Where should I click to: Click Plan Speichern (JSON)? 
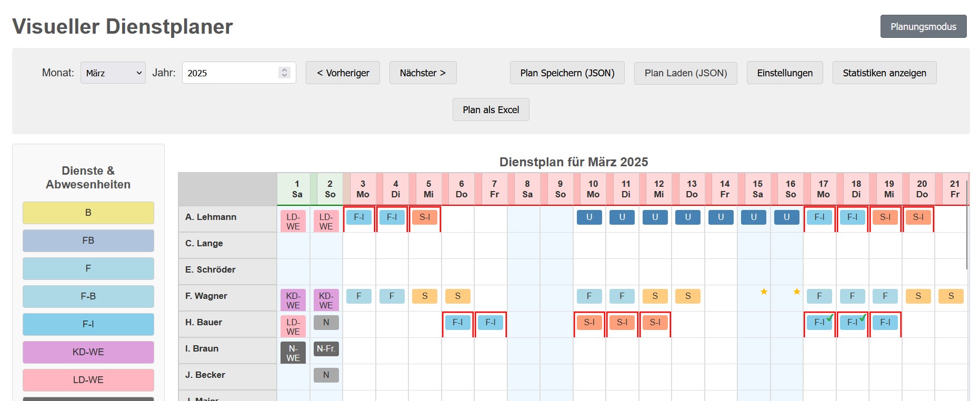[x=567, y=73]
